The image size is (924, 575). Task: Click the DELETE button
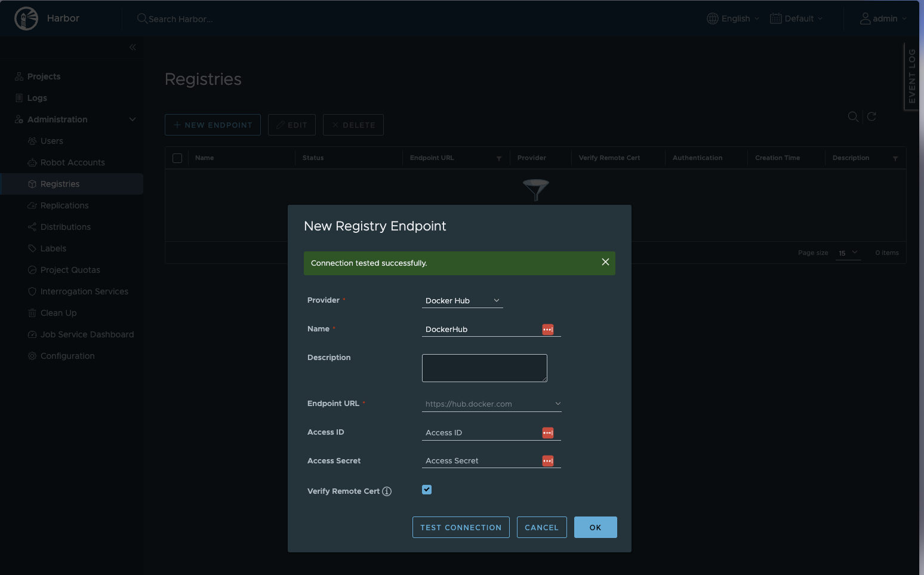353,125
